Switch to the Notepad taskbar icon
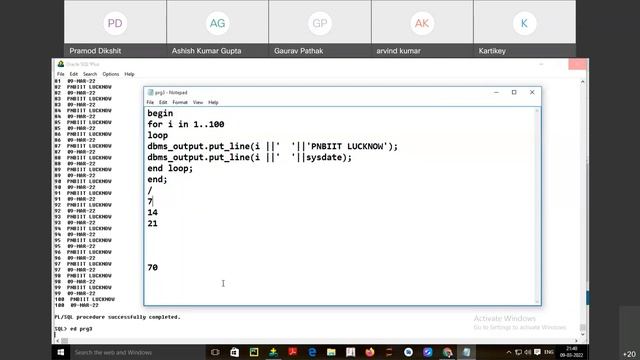The height and width of the screenshot is (360, 640). coord(467,352)
